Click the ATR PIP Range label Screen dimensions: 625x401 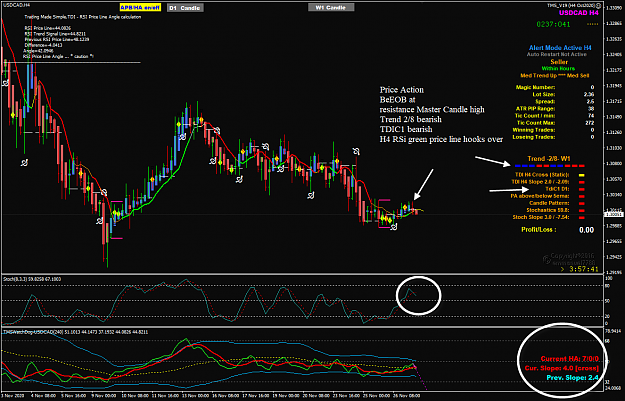click(535, 108)
